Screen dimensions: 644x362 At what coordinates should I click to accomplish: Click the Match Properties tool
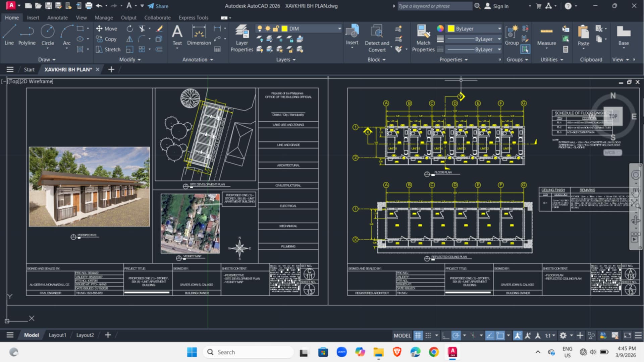point(423,38)
